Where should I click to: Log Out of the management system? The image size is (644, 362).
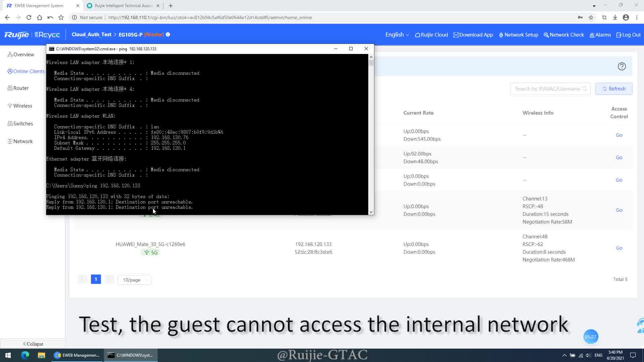[x=629, y=35]
